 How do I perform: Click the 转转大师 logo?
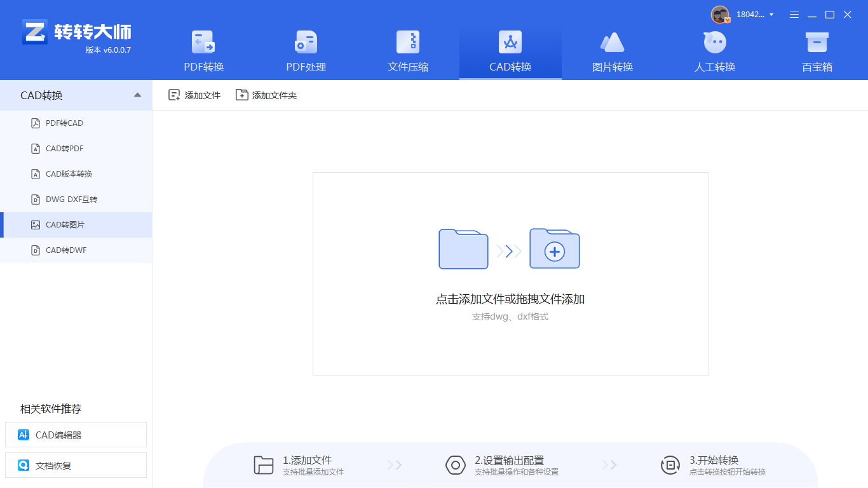pyautogui.click(x=77, y=32)
